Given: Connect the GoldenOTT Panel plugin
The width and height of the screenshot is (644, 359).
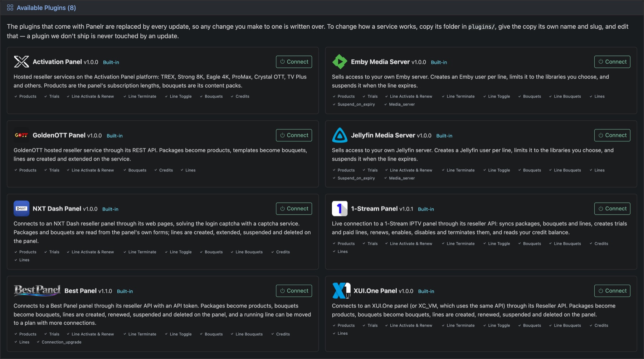Looking at the screenshot, I should point(294,135).
